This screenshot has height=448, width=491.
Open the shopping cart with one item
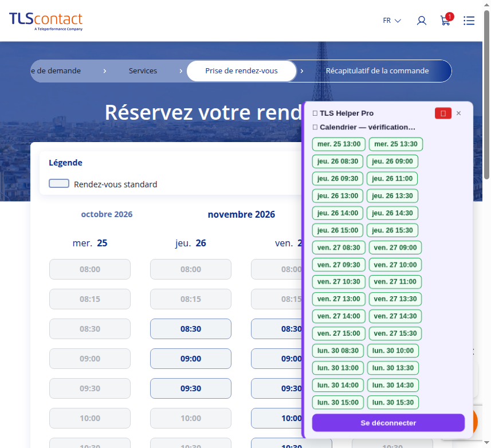[x=446, y=19]
